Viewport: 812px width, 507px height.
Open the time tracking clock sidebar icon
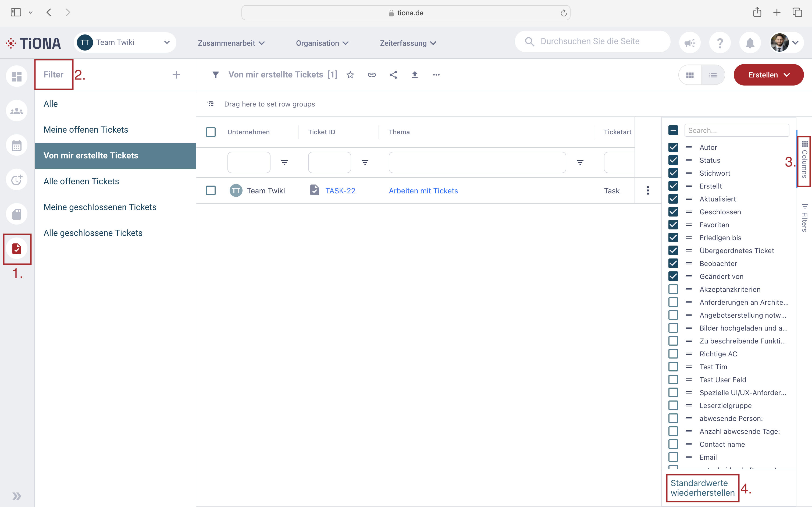(16, 180)
